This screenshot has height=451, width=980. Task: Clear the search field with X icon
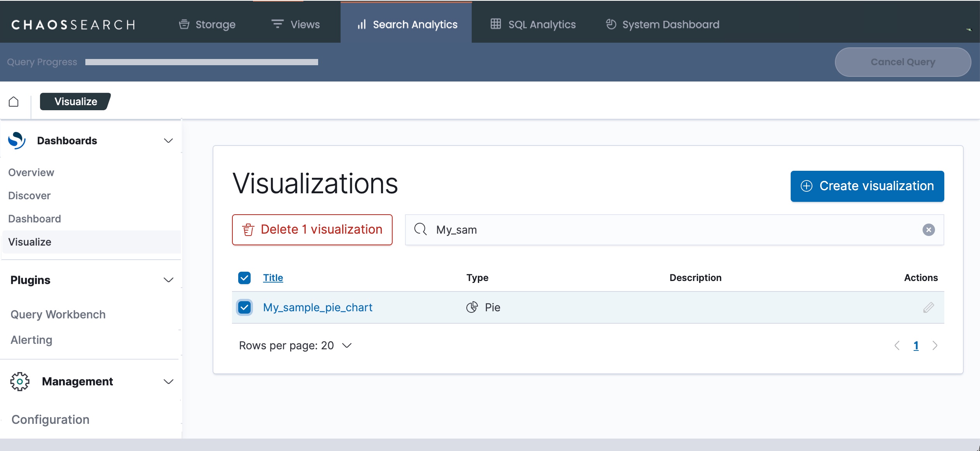pos(928,230)
